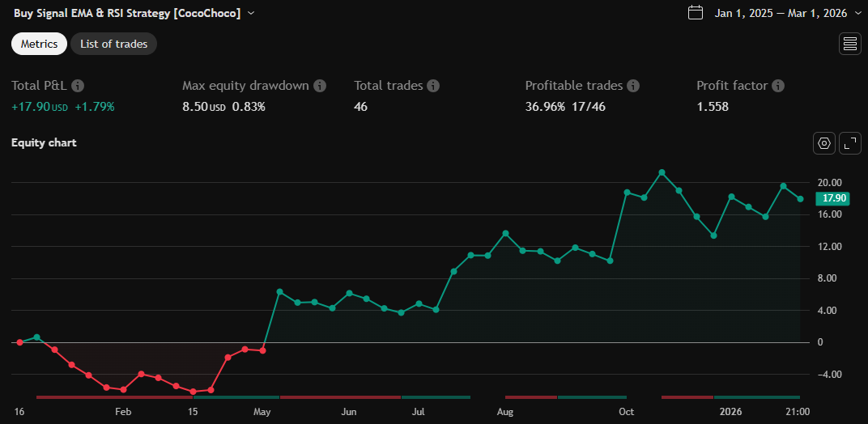868x424 pixels.
Task: Open the panel layout menu icon at top right
Action: coord(850,44)
